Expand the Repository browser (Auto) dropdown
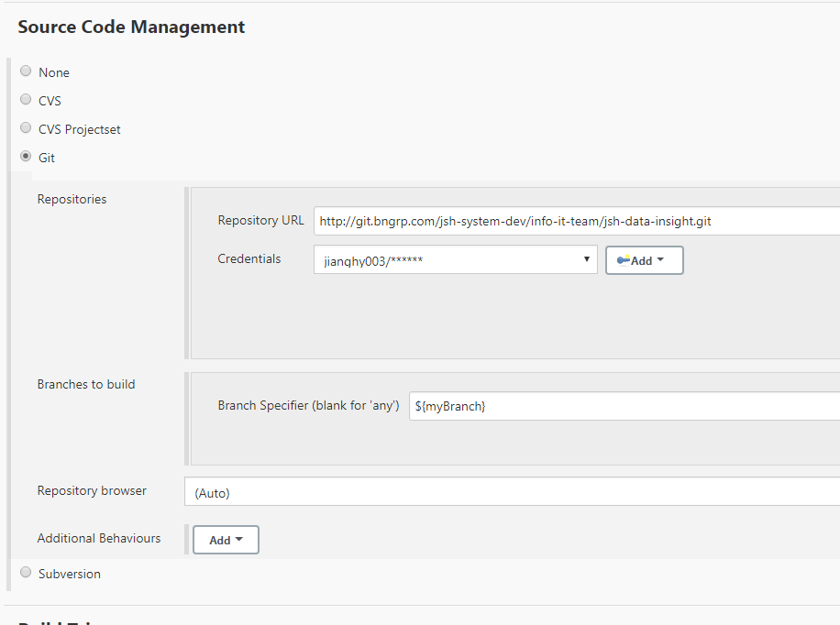 point(514,492)
